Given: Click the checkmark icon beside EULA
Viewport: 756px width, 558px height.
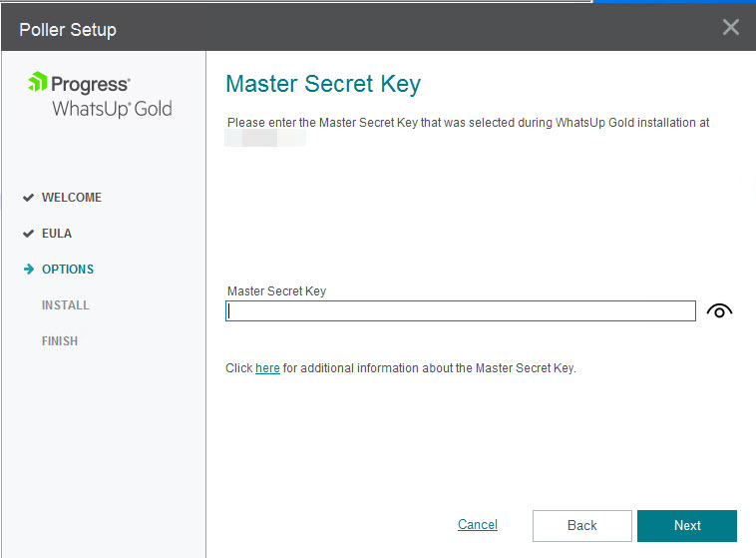Looking at the screenshot, I should tap(29, 234).
